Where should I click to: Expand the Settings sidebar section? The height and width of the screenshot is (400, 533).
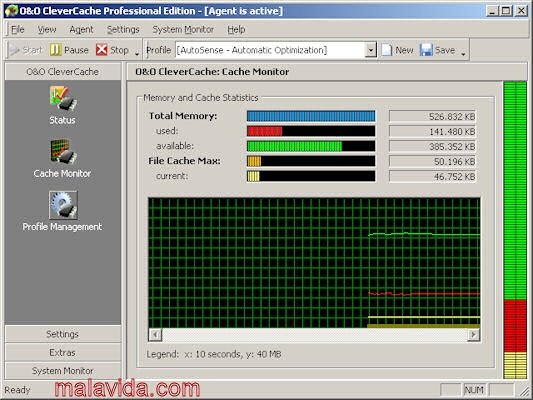pos(63,334)
